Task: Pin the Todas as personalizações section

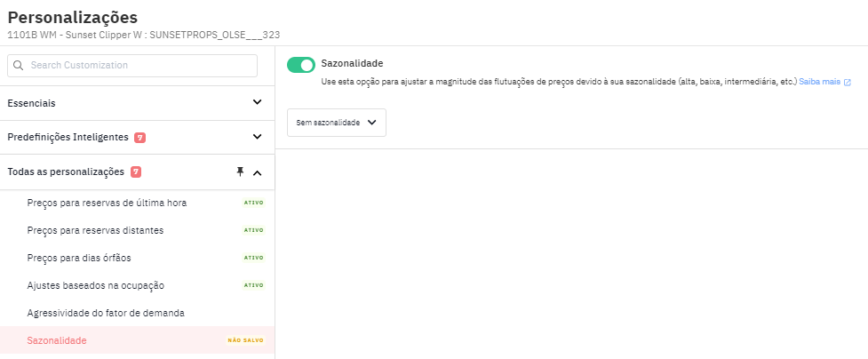Action: (240, 172)
